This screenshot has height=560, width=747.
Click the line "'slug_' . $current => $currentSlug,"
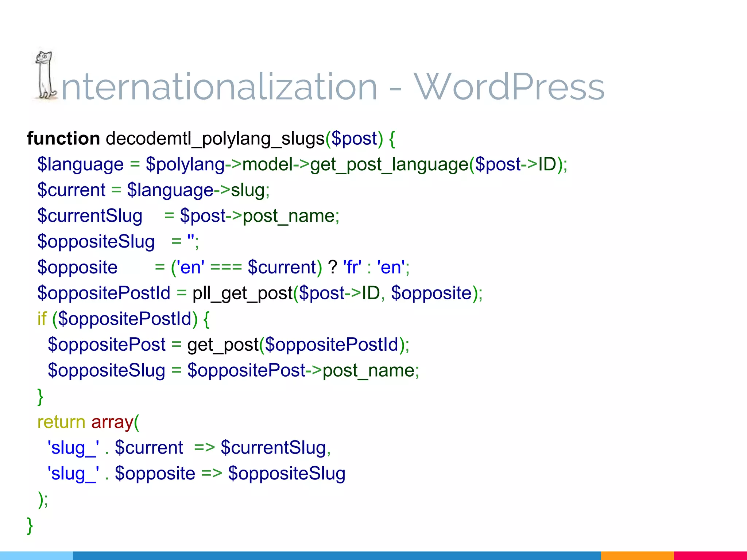click(x=189, y=448)
